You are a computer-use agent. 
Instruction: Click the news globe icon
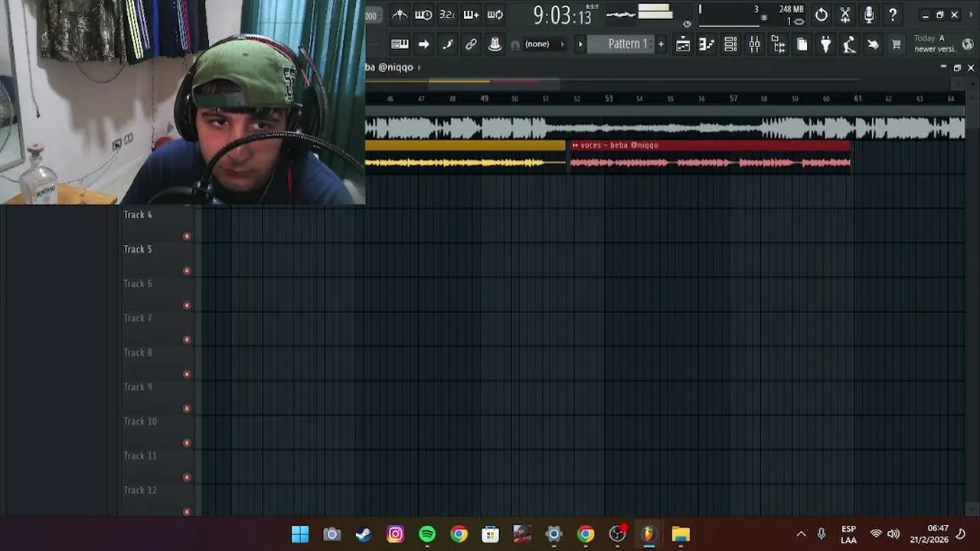click(967, 44)
